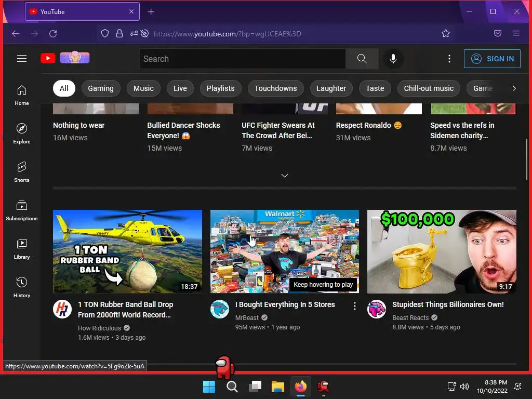Open site permissions icon in address bar
The height and width of the screenshot is (399, 532).
pyautogui.click(x=134, y=33)
